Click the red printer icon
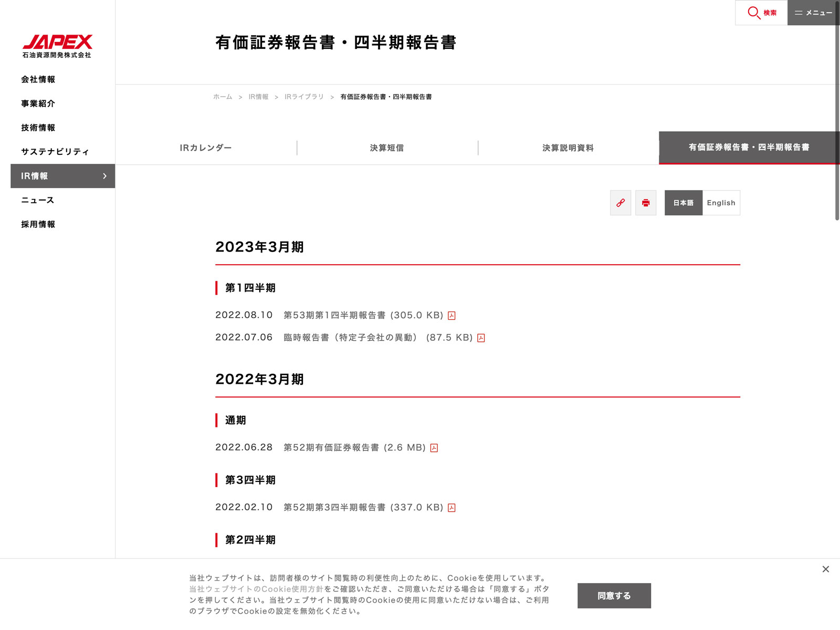The width and height of the screenshot is (840, 630). 646,203
